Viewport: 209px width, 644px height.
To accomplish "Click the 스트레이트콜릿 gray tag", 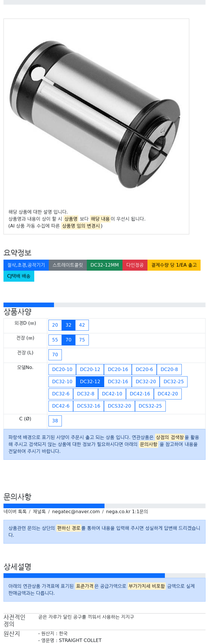I will pyautogui.click(x=68, y=265).
